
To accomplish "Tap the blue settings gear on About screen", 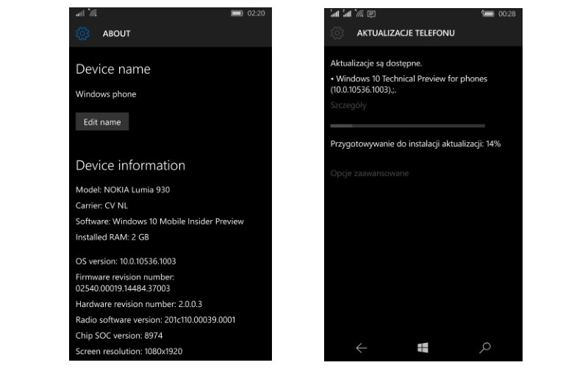I will (x=82, y=33).
